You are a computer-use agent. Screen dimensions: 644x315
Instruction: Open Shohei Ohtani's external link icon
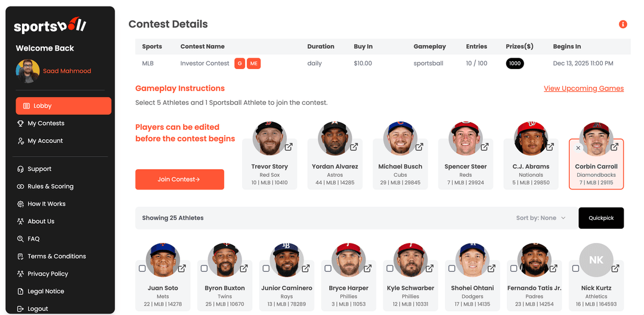491,269
